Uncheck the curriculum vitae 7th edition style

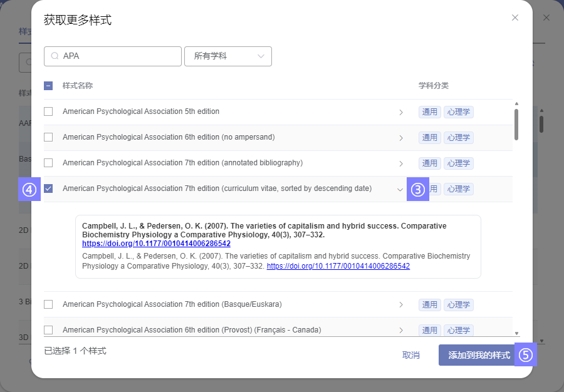tap(48, 188)
